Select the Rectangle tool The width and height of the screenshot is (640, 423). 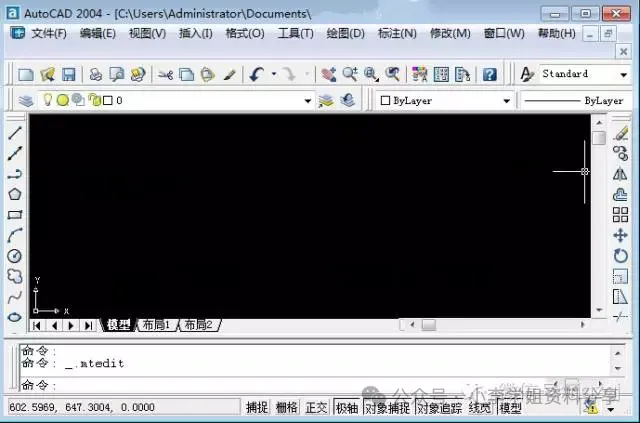tap(15, 215)
